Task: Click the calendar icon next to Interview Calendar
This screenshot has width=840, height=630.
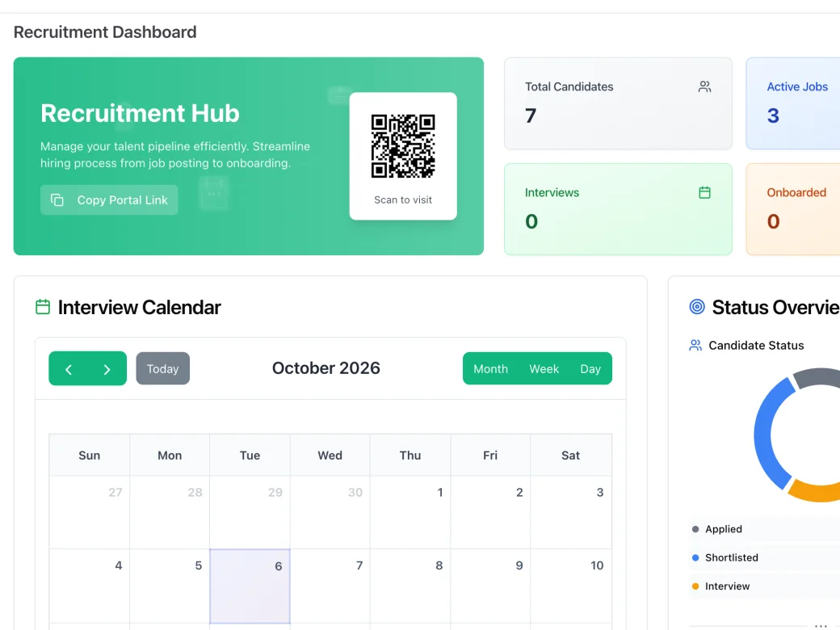Action: pos(43,307)
